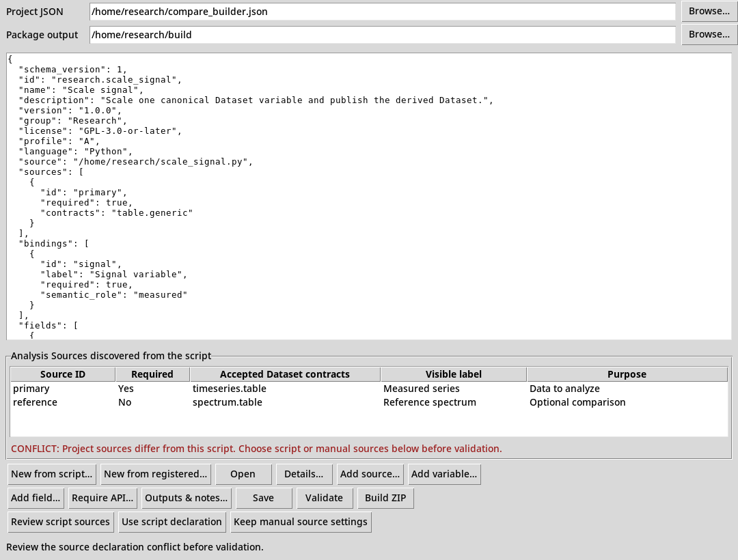The width and height of the screenshot is (738, 560).
Task: Click the "license": "GPL-3.0-or-later" line
Action: pos(100,131)
